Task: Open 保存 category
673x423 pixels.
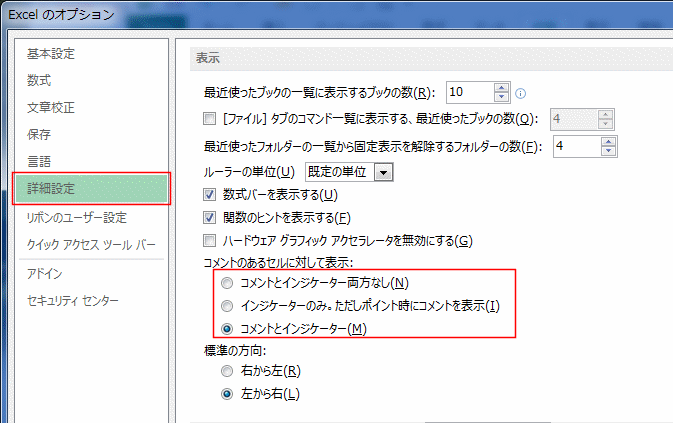Action: click(39, 134)
